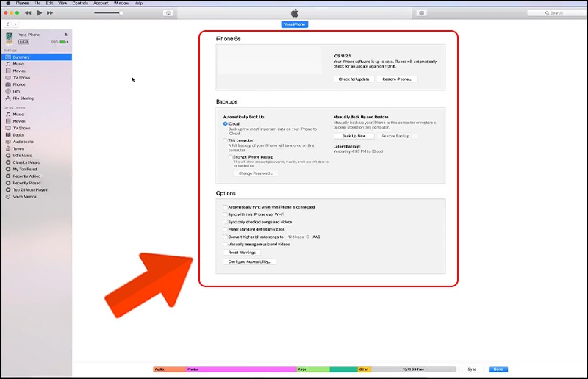Enable Sync with this iPhone over Wi-Fi
The image size is (588, 379).
click(226, 214)
